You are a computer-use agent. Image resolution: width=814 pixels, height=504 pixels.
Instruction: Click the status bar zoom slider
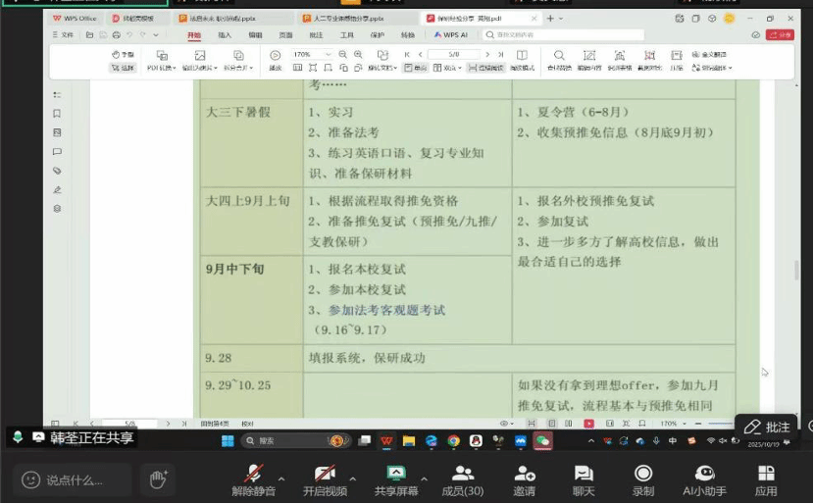tap(721, 424)
